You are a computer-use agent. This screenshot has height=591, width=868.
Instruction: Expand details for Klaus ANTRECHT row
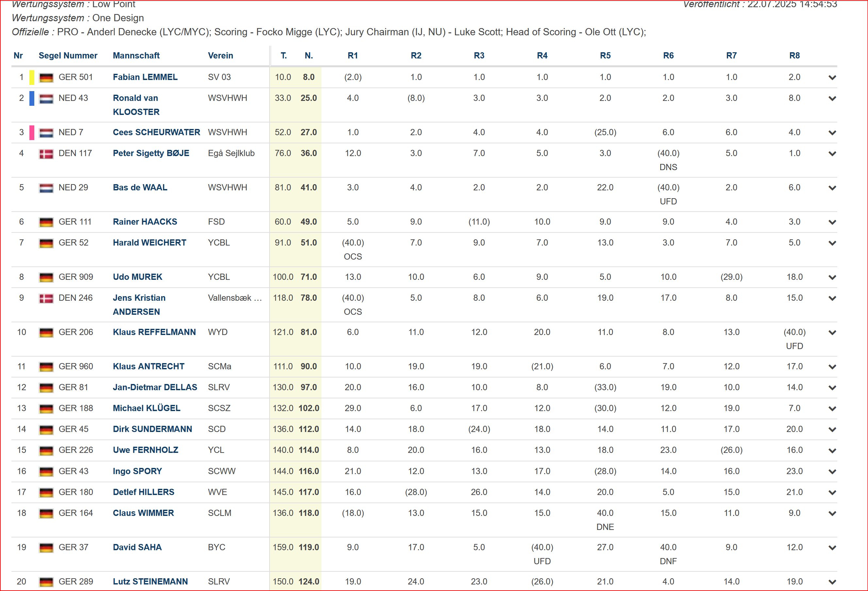(832, 367)
